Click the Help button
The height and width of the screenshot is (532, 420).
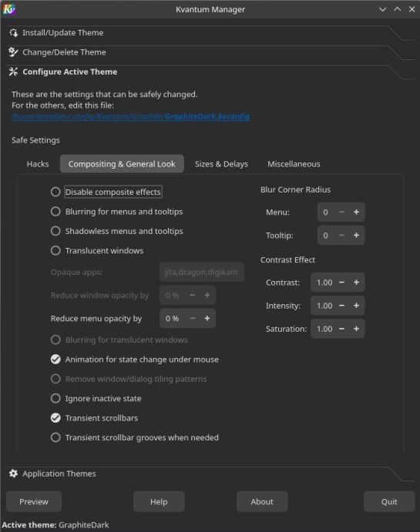[159, 501]
